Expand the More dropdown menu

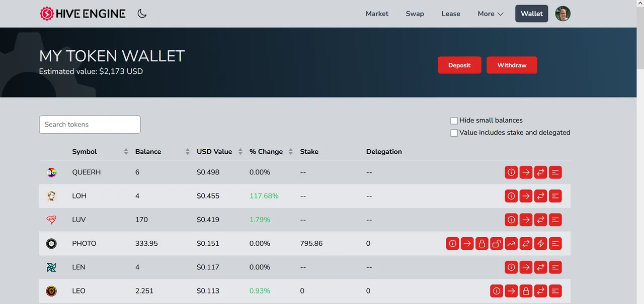pos(491,14)
